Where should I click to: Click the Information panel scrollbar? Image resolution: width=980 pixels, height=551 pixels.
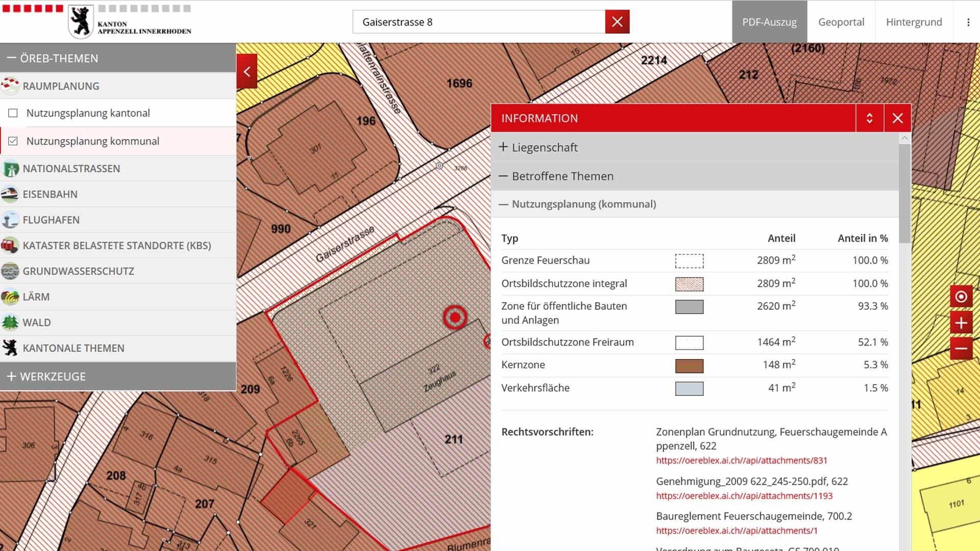click(904, 194)
